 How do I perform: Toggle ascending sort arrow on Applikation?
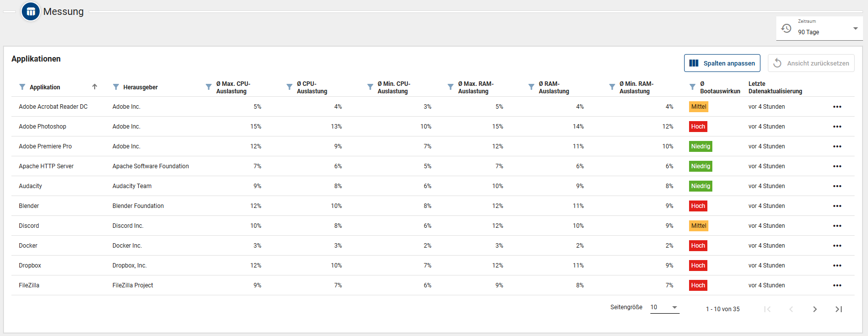click(95, 87)
